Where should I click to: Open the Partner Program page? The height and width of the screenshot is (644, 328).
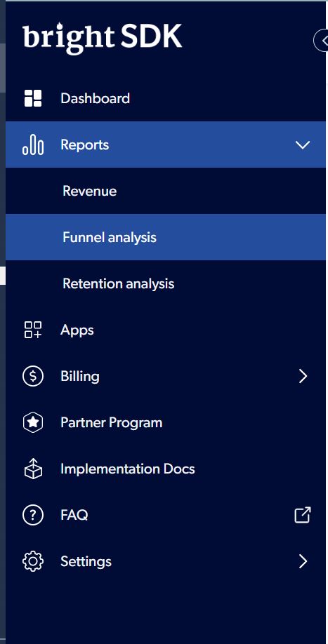pyautogui.click(x=112, y=422)
